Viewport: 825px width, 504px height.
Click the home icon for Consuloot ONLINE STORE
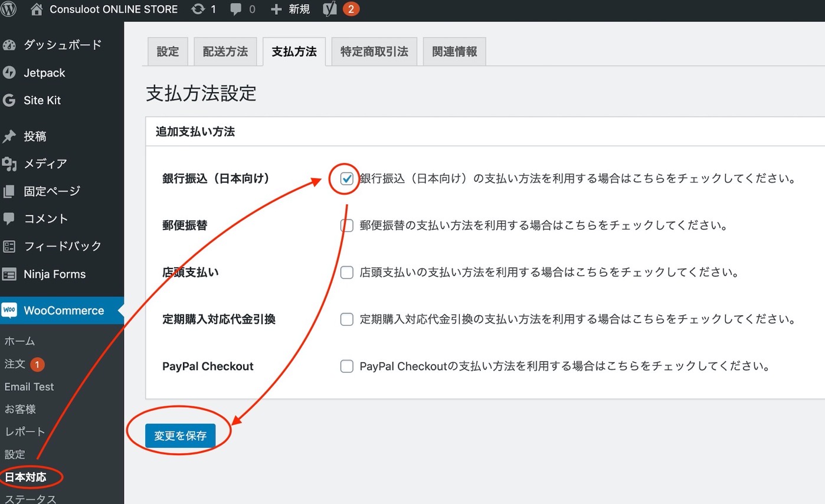pyautogui.click(x=36, y=9)
